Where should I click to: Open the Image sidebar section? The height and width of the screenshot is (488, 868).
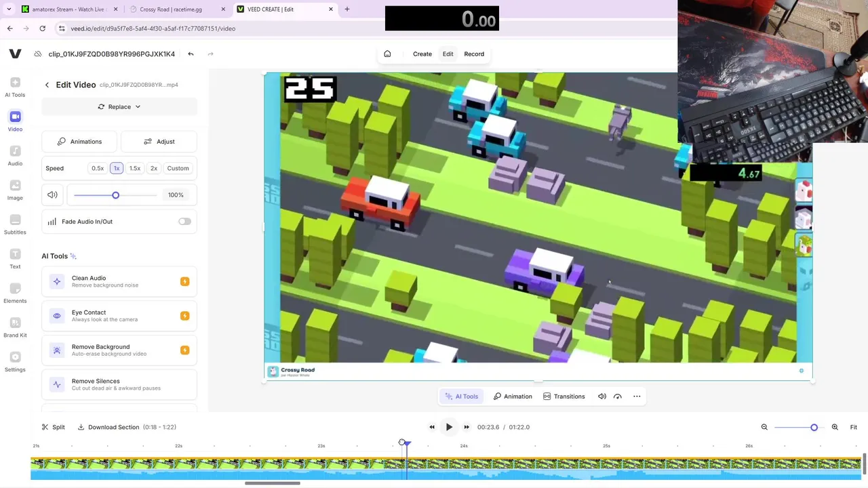point(15,190)
